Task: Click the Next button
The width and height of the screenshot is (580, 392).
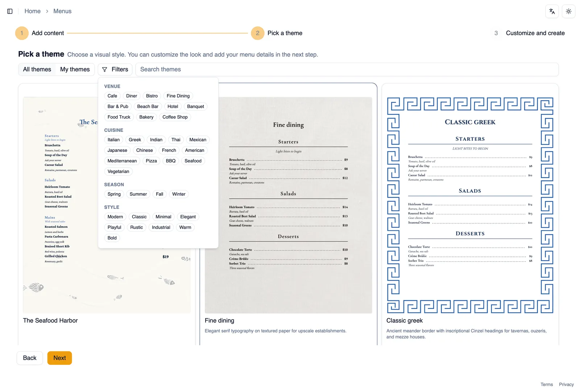Action: click(59, 358)
